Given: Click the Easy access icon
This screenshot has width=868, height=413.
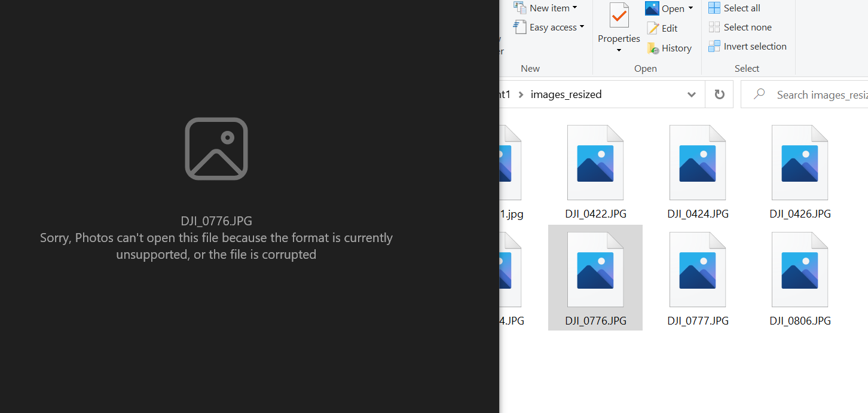Looking at the screenshot, I should point(520,27).
